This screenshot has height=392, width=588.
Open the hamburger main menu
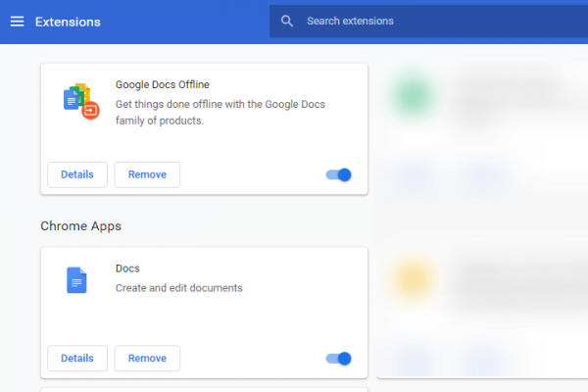[17, 22]
